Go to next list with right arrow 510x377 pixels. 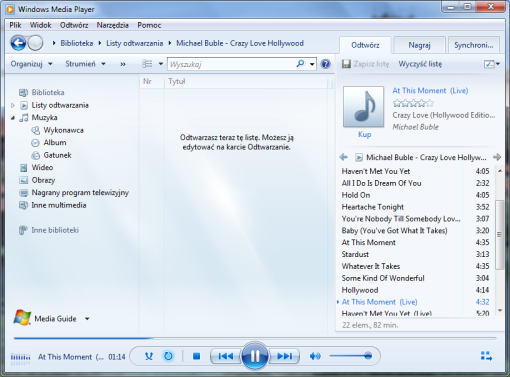point(497,157)
